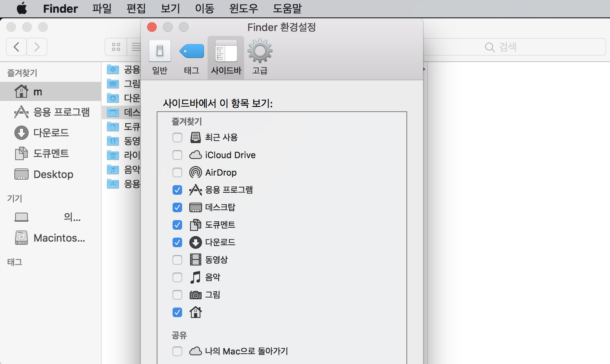Open 다운로드 in the Finder sidebar
Image resolution: width=610 pixels, height=364 pixels.
click(51, 133)
